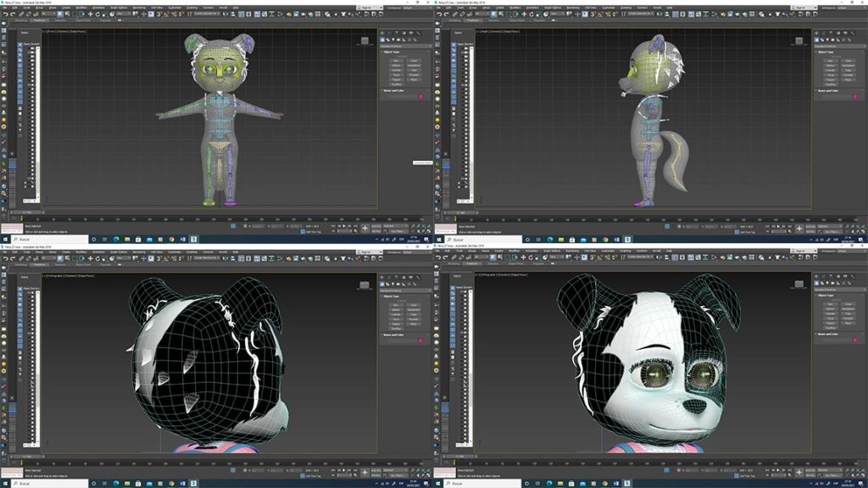The image size is (868, 488).
Task: Select Lights category icon in Front view window
Action: [x=394, y=39]
